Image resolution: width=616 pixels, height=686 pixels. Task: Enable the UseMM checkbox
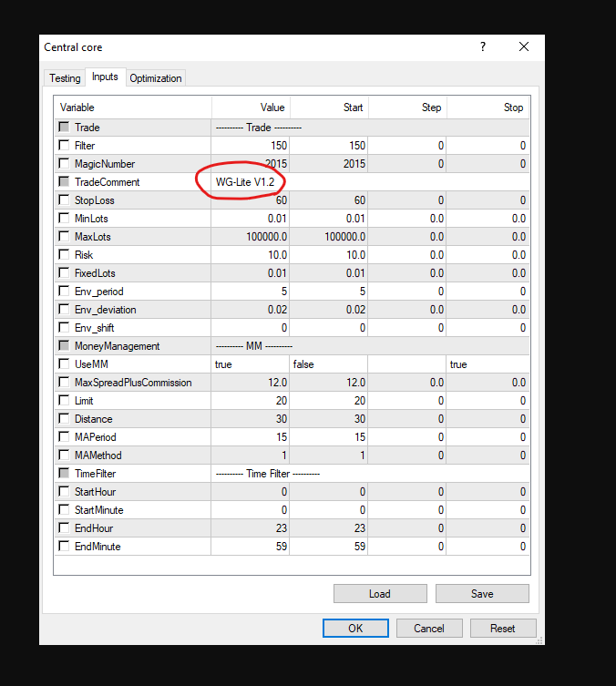click(x=64, y=363)
